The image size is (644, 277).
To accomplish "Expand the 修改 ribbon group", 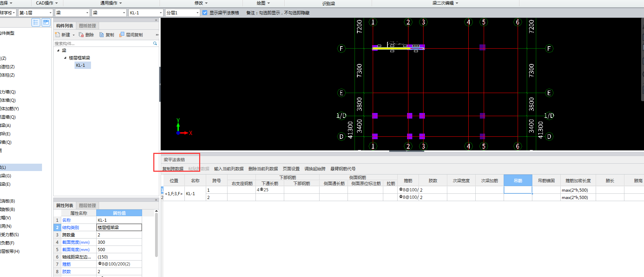I will point(201,3).
